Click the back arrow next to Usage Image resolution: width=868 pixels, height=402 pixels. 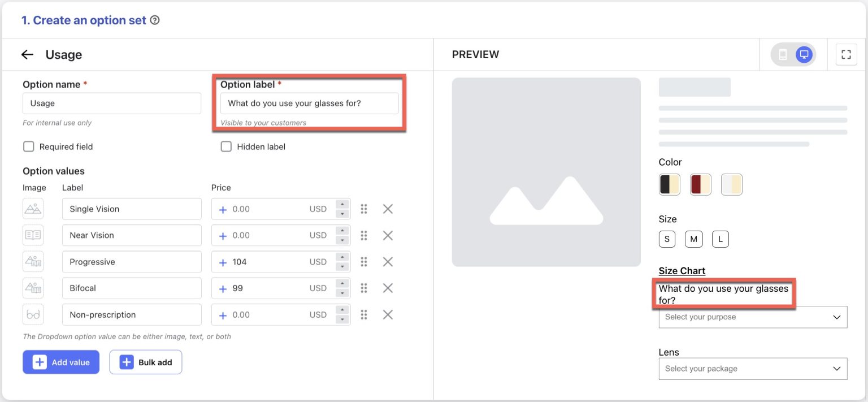pos(27,54)
